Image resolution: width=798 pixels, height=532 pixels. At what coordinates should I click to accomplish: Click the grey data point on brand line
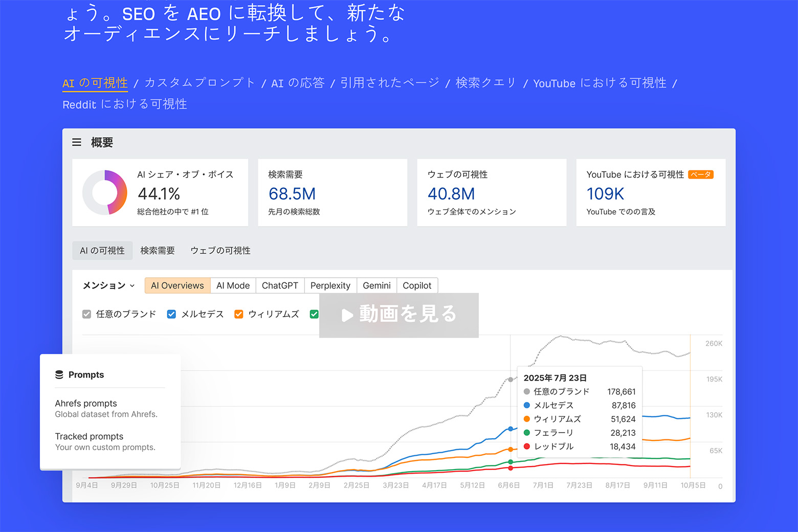coord(511,380)
